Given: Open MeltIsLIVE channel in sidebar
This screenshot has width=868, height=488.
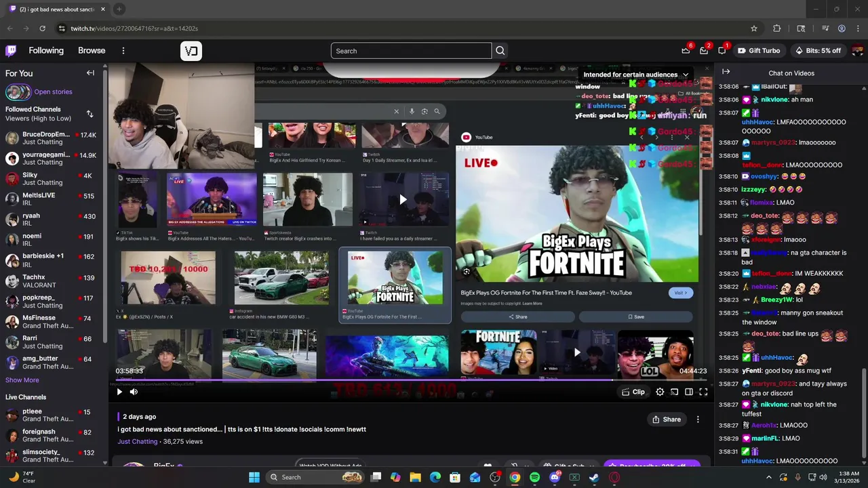Looking at the screenshot, I should coord(52,199).
